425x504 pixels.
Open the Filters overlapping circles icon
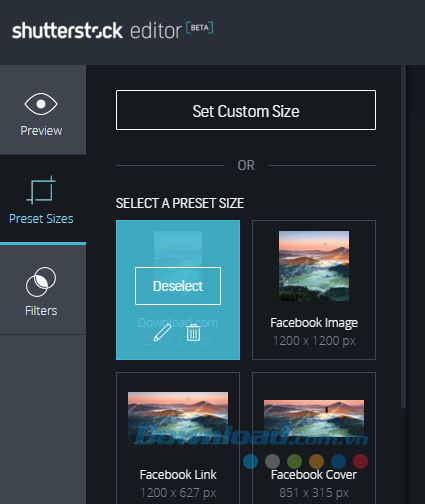41,282
